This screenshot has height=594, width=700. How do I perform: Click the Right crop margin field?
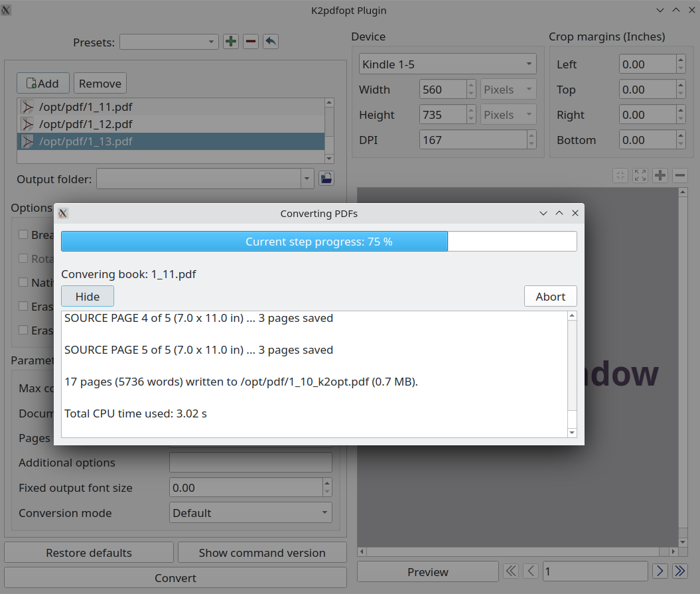pyautogui.click(x=648, y=115)
